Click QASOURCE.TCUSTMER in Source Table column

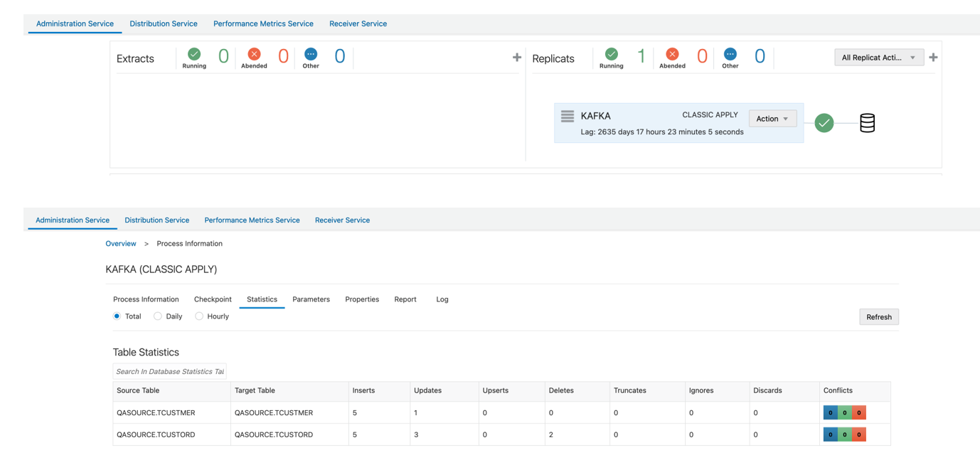(x=156, y=413)
